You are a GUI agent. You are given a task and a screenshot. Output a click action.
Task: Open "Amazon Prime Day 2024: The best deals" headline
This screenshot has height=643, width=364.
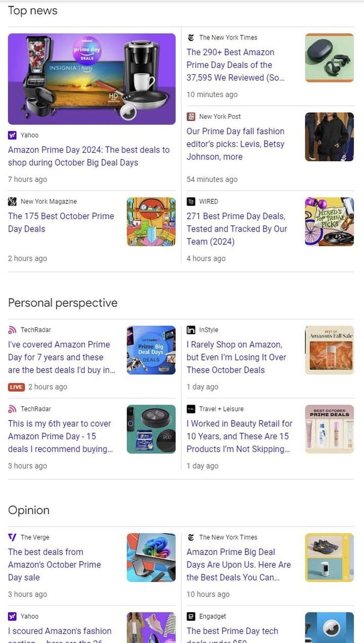pyautogui.click(x=88, y=156)
